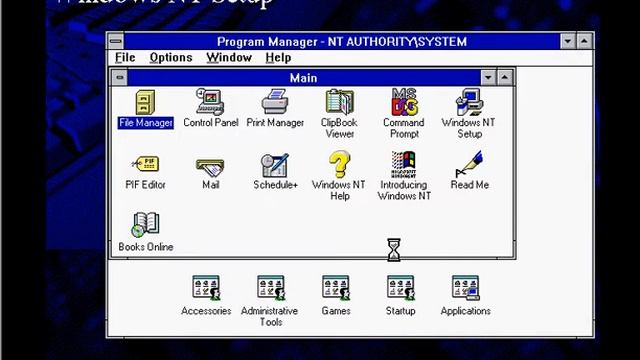The image size is (640, 360).
Task: Select the Print Manager printer icon
Action: pos(275,102)
